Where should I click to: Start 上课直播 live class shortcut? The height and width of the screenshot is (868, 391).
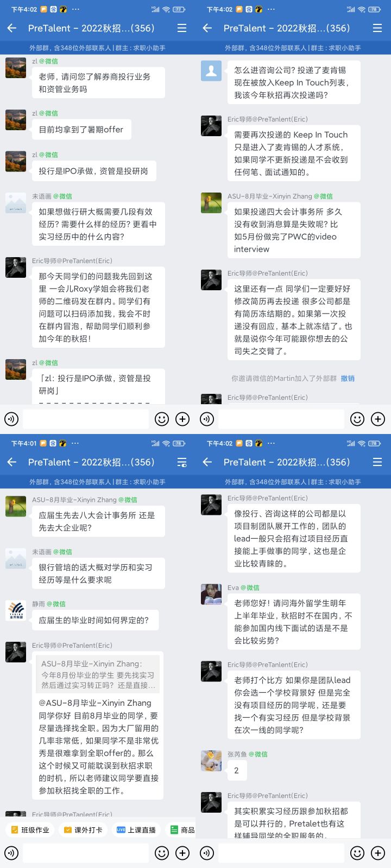pos(136,829)
